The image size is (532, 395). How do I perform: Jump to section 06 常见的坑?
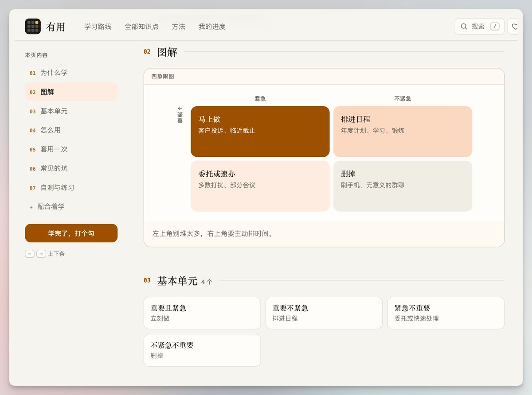71,168
